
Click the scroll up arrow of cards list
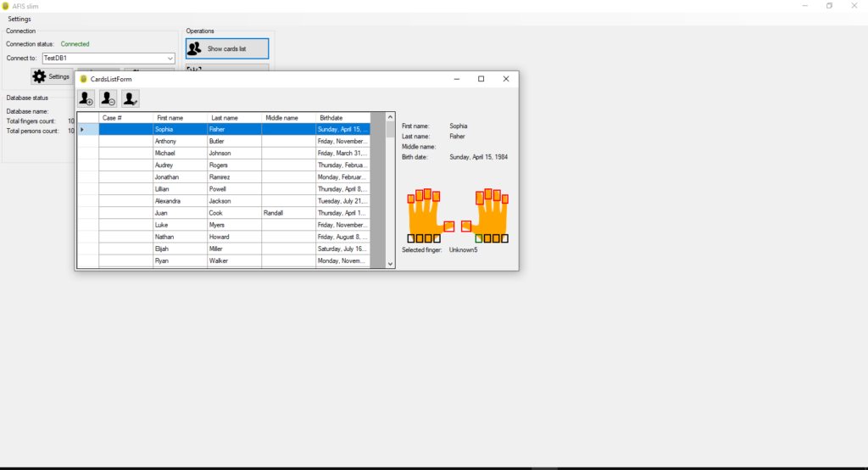point(391,117)
